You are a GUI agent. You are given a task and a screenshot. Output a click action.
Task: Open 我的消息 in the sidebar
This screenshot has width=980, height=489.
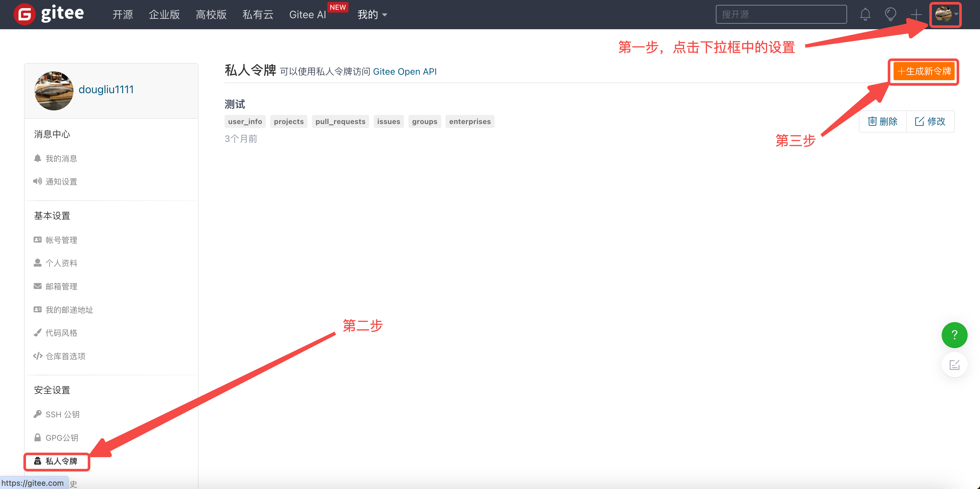(56, 158)
